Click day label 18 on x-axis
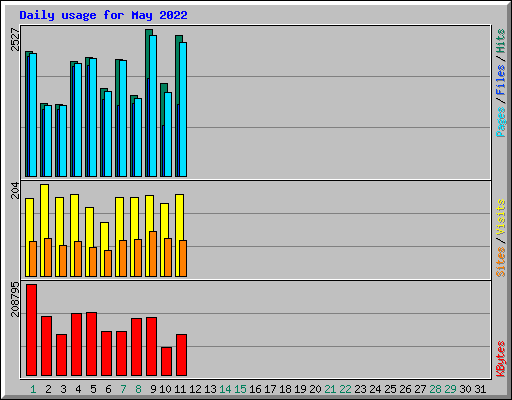The image size is (512, 400). point(285,389)
